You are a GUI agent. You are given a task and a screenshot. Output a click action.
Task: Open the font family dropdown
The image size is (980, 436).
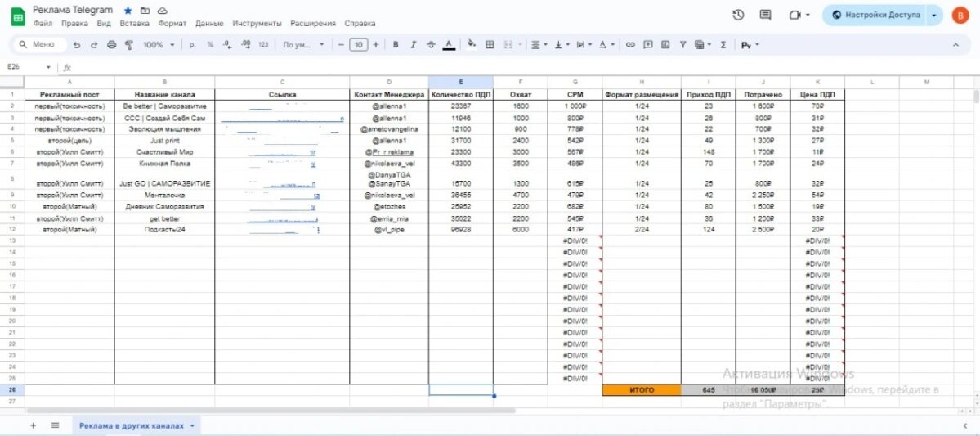point(304,44)
